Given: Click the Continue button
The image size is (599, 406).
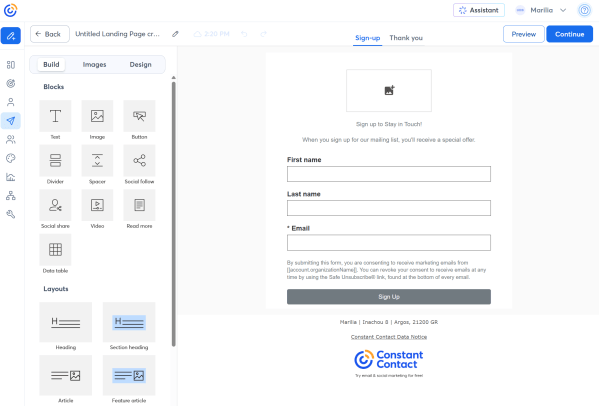Looking at the screenshot, I should click(570, 34).
